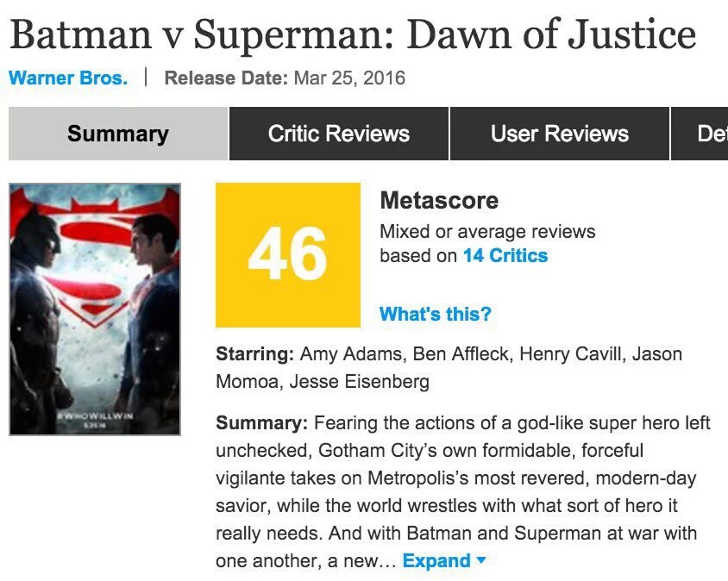Select the Summary tab

[118, 134]
